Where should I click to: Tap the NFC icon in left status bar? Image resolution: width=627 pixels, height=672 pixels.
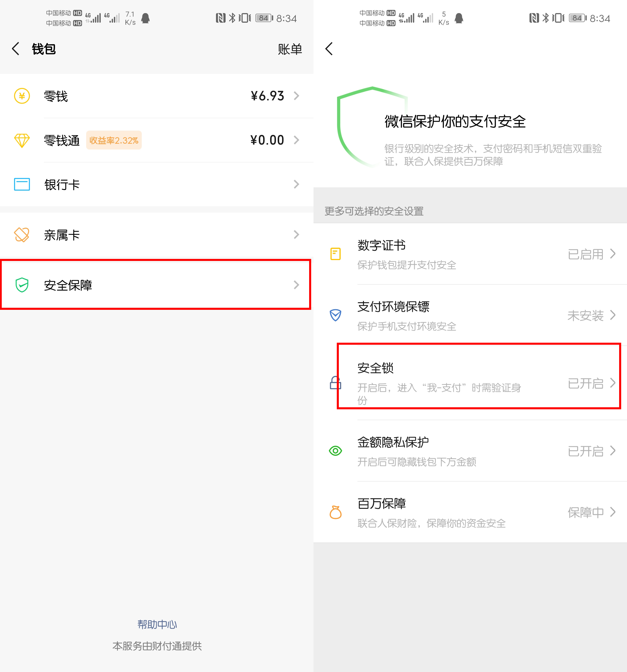click(221, 18)
